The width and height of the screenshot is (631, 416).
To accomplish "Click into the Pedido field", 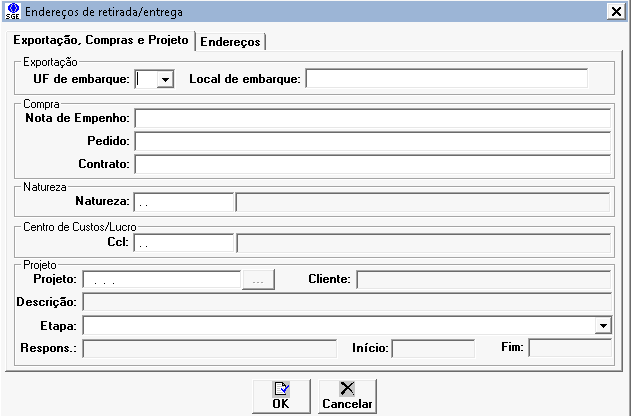I will coord(372,141).
